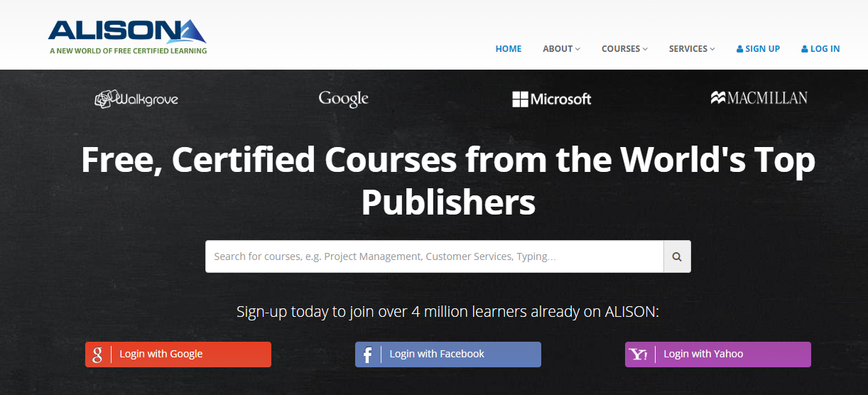Viewport: 868px width, 395px height.
Task: Click the Google g icon on login button
Action: pos(97,355)
